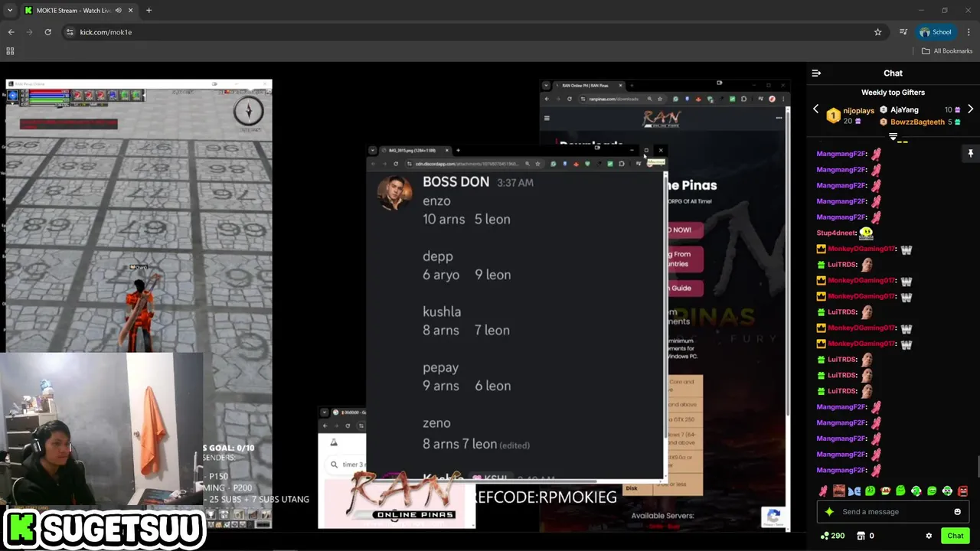Open channel points balance 290
Screen dimensions: 980x551
click(832, 536)
